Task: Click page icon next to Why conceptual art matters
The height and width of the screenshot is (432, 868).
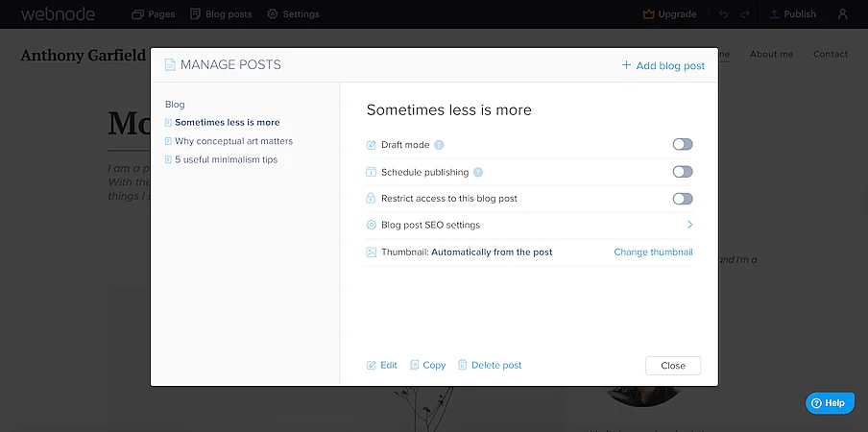Action: [168, 142]
